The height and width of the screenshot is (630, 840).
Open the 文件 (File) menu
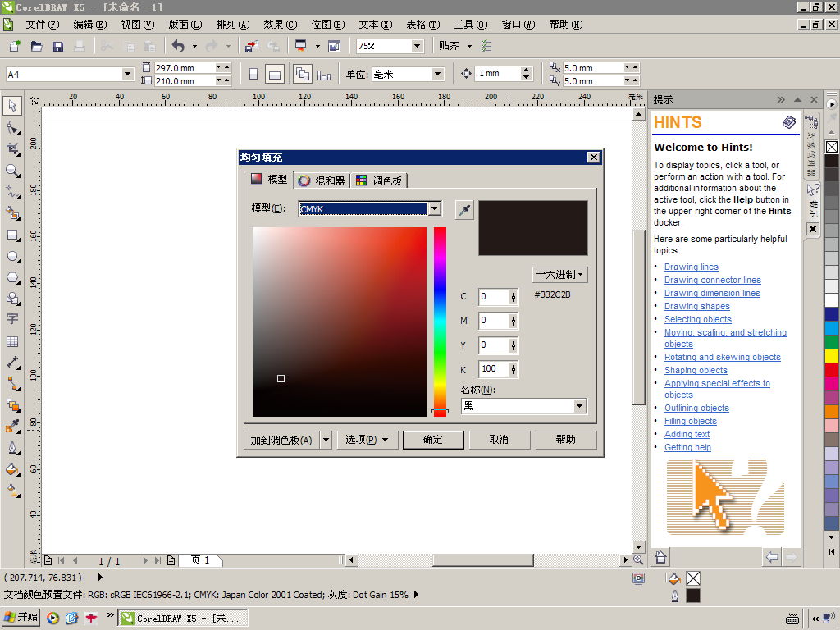click(x=43, y=25)
